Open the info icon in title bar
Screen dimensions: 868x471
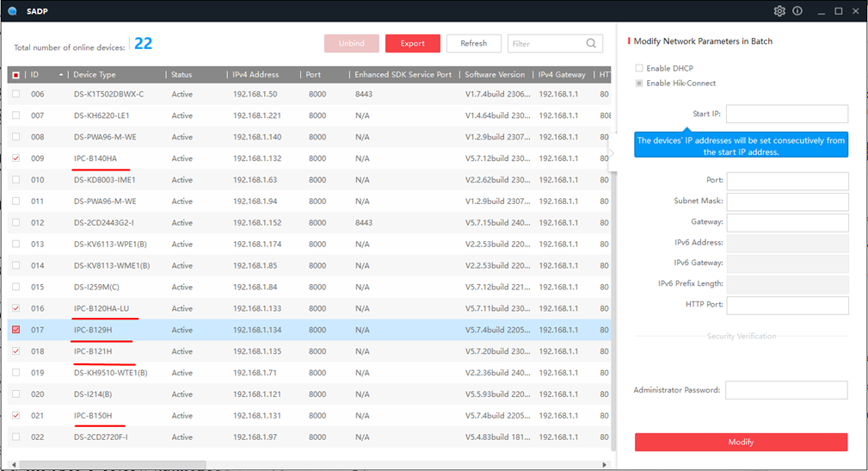click(797, 11)
